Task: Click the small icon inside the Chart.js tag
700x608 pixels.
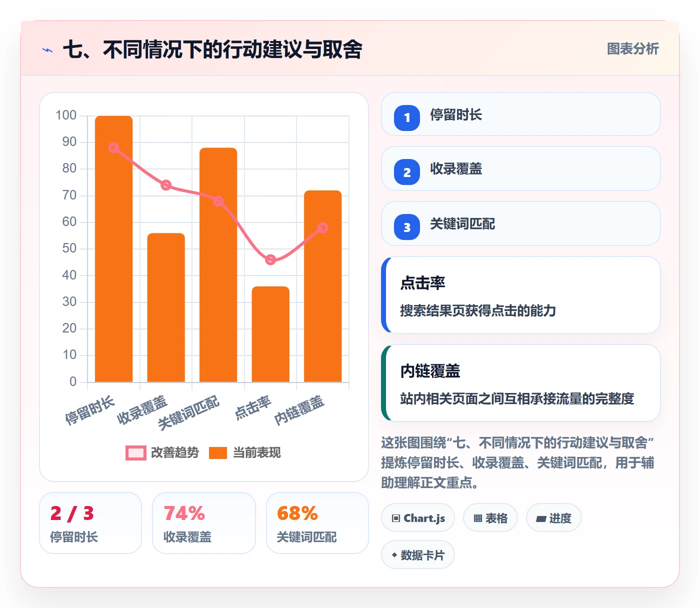Action: click(x=396, y=518)
